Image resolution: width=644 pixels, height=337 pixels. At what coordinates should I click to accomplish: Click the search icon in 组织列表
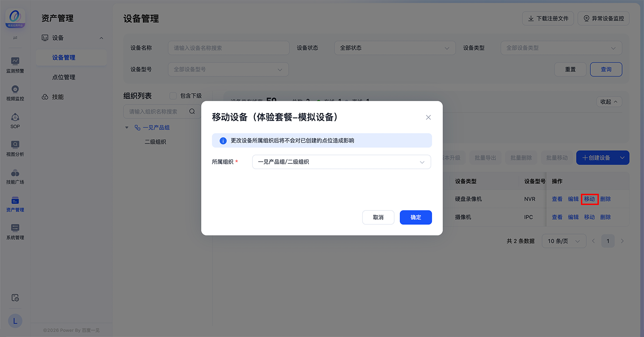[192, 111]
